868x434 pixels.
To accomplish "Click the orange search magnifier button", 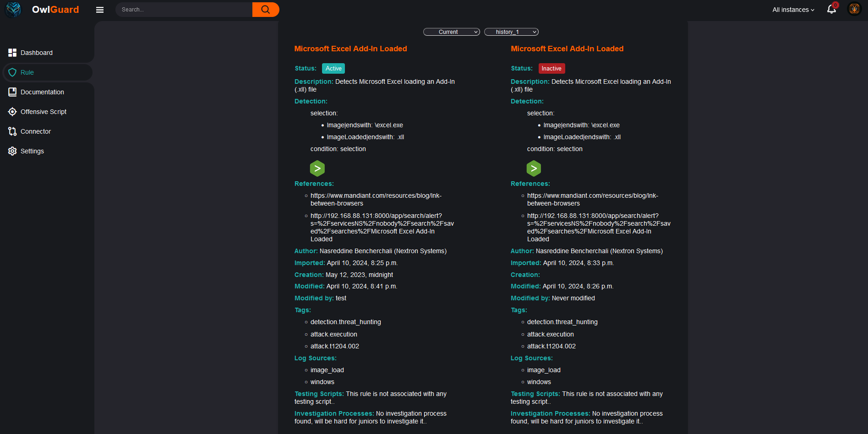I will click(x=265, y=10).
